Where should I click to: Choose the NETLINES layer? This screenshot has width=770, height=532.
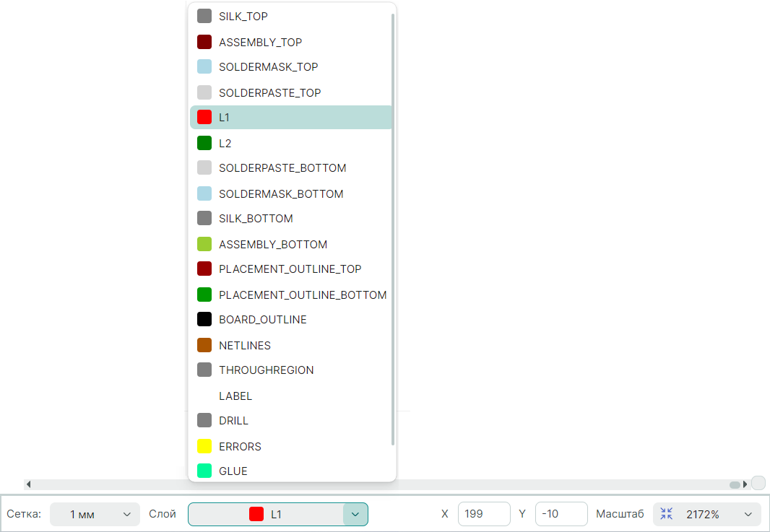[290, 346]
